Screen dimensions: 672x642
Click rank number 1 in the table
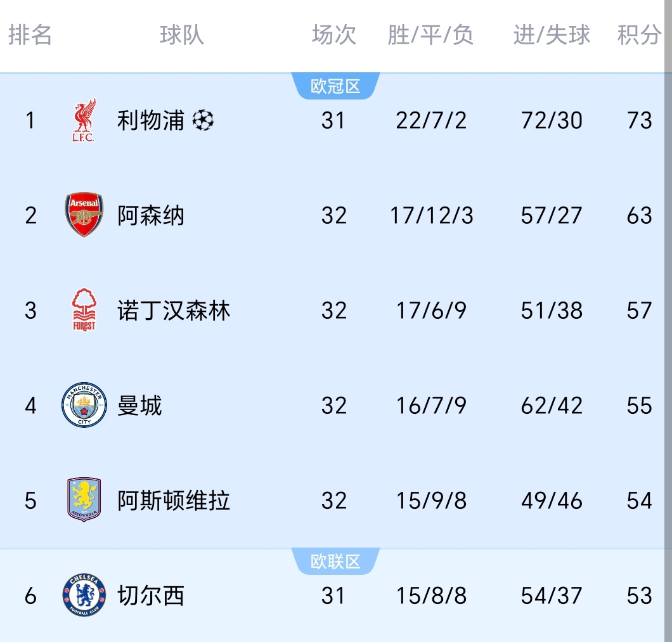(30, 120)
